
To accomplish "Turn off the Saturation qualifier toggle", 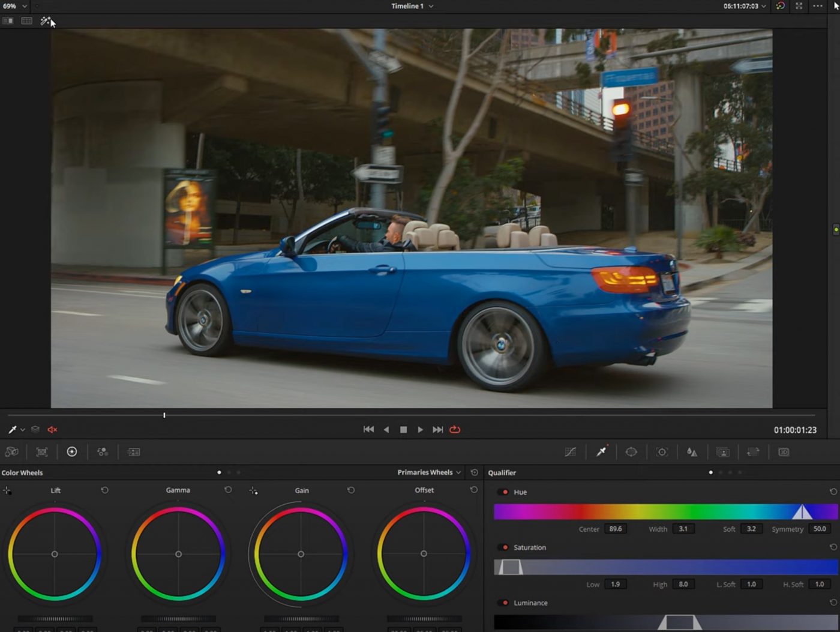I will pos(504,547).
